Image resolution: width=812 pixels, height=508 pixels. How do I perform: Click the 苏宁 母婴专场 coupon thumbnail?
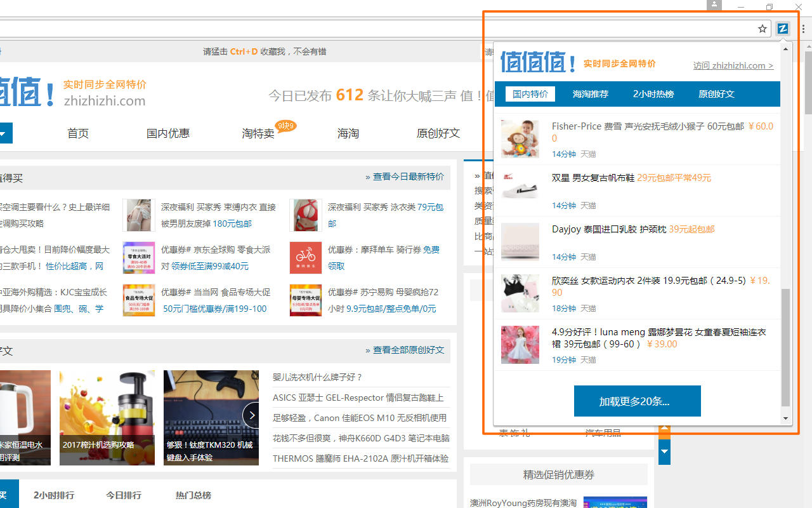coord(306,300)
